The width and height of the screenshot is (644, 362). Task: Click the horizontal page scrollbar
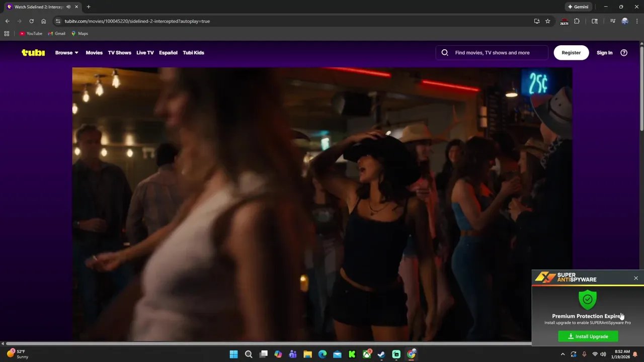[269, 344]
